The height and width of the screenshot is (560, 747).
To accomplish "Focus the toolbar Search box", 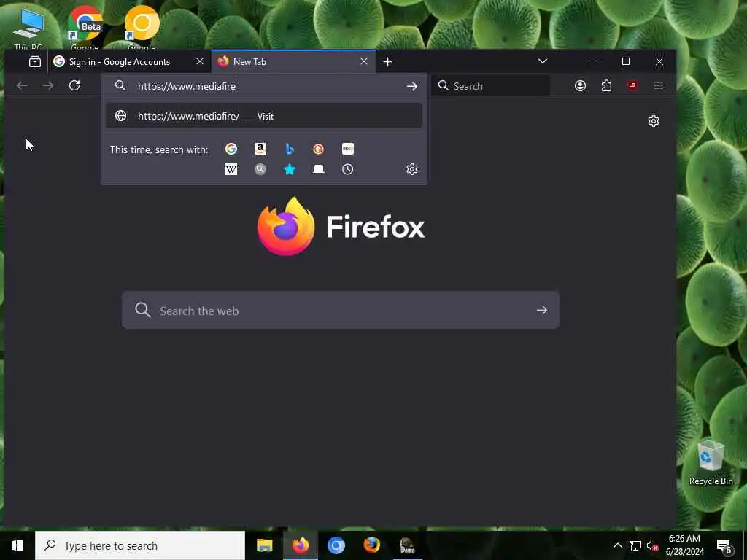I will tap(491, 86).
